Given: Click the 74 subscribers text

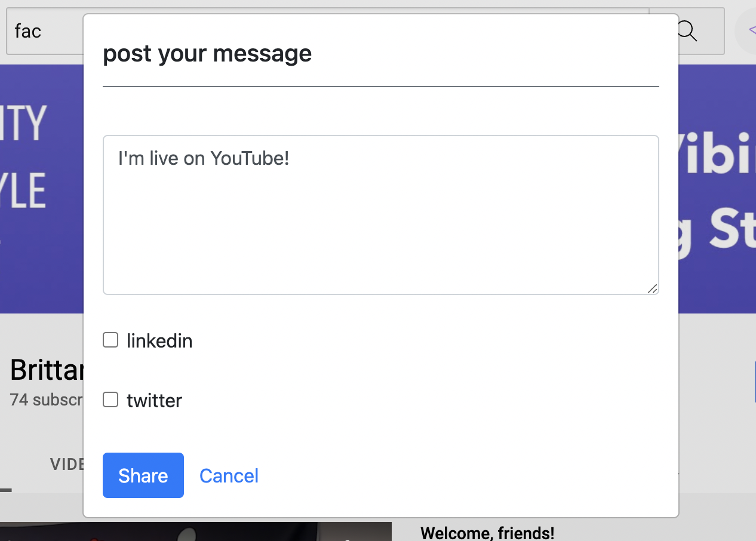Looking at the screenshot, I should pos(47,399).
